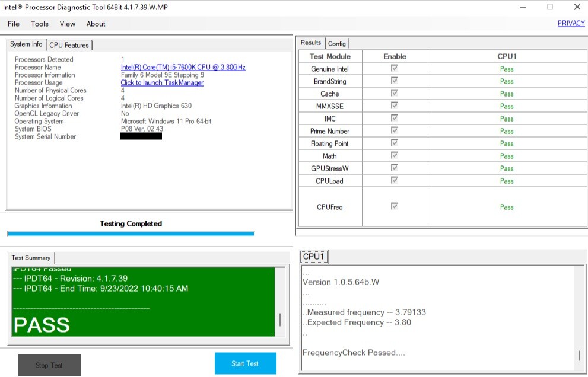
Task: Open the Tools menu
Action: coord(39,24)
